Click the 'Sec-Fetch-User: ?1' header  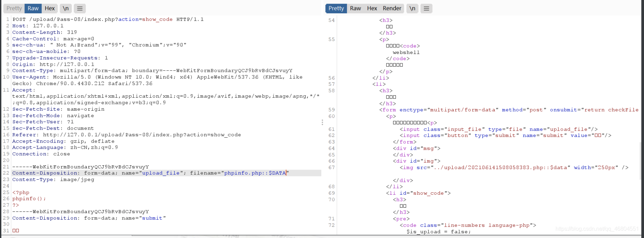pyautogui.click(x=43, y=122)
